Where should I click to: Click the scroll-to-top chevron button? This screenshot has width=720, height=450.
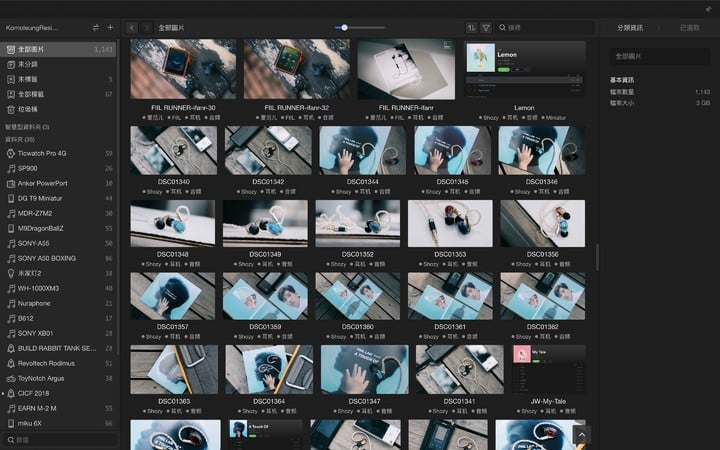[x=582, y=434]
